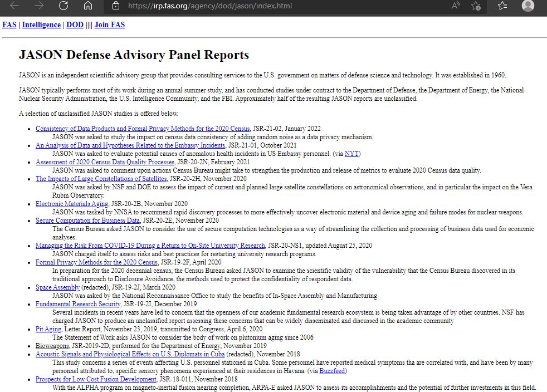Open the DOD navigation link
Screen dimensions: 547x392
(75, 24)
